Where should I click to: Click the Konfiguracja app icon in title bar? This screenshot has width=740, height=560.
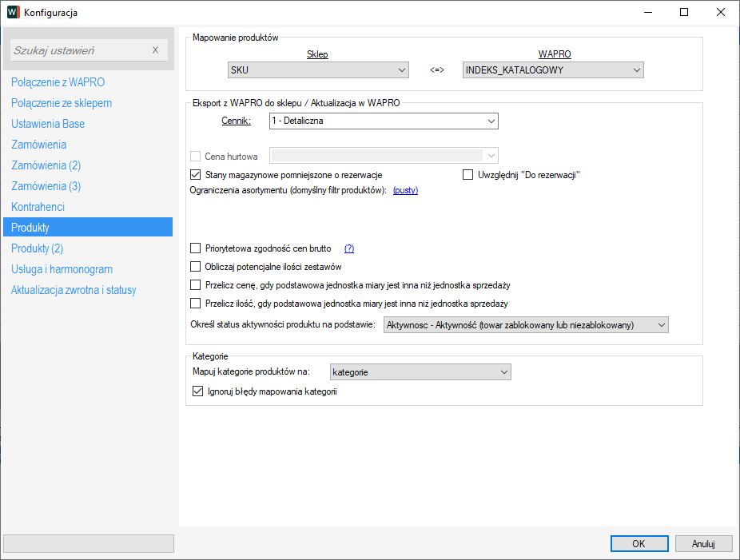click(13, 12)
